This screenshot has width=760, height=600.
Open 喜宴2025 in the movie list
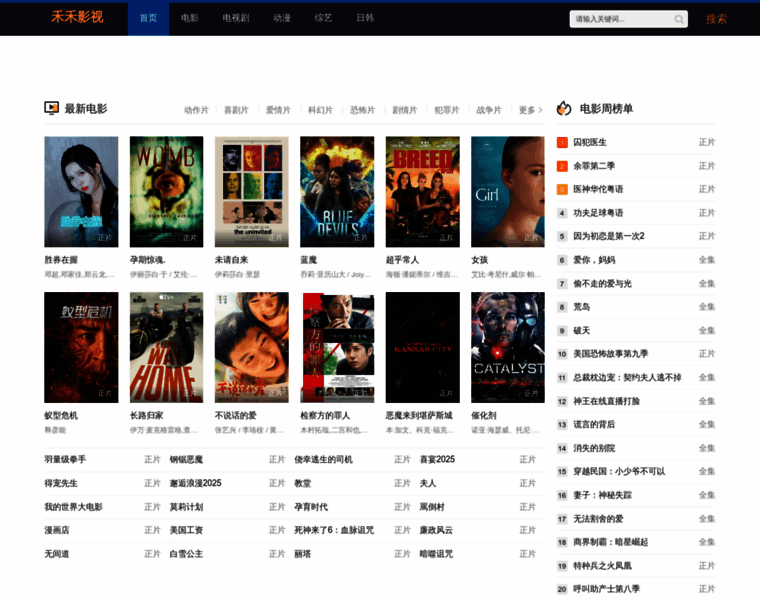(437, 459)
